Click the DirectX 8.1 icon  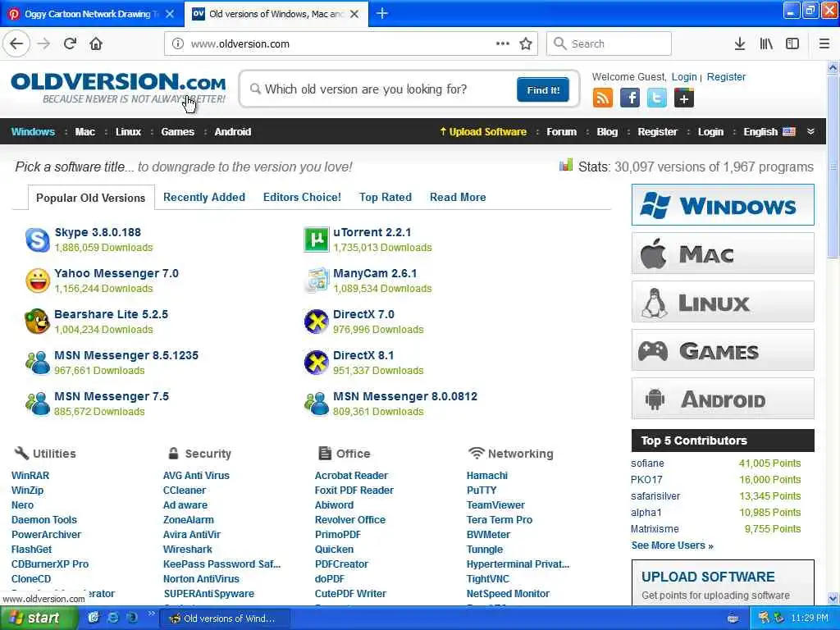(316, 363)
